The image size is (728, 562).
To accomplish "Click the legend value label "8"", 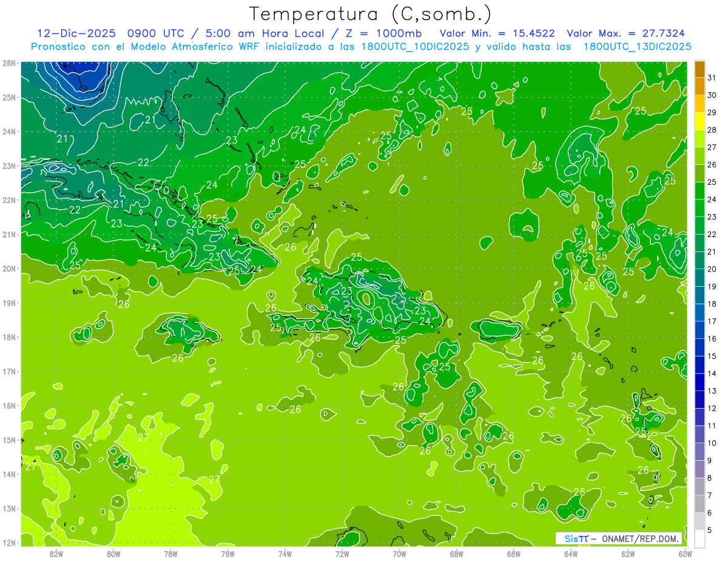I will coord(710,478).
